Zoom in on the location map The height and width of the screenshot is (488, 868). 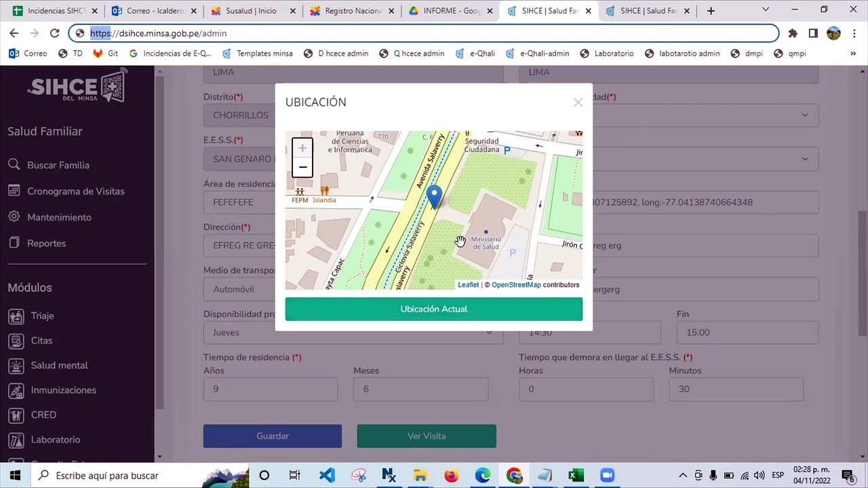coord(302,148)
